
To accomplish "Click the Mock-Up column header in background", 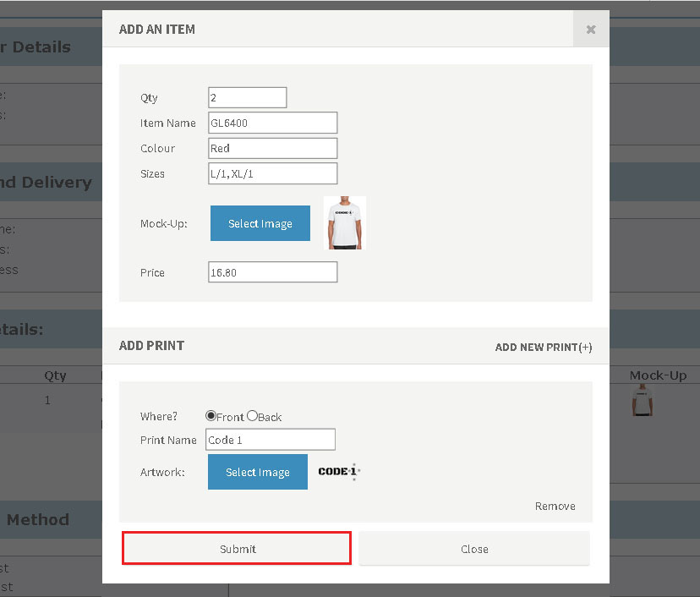I will pos(658,375).
